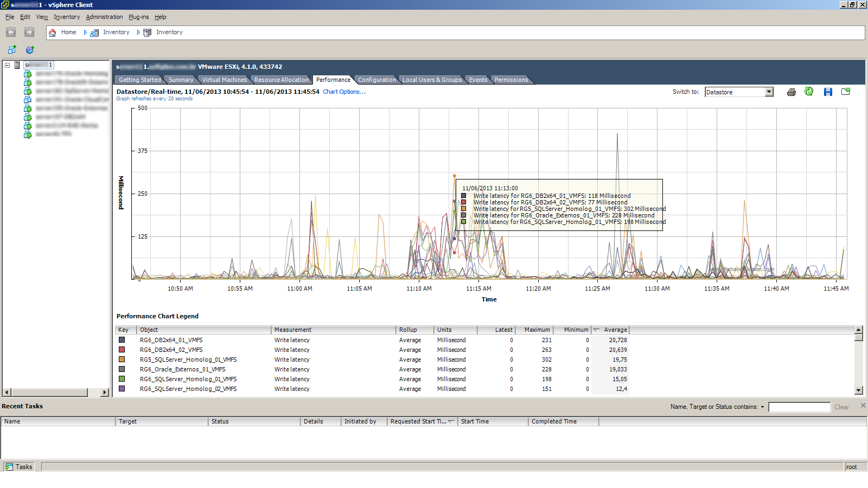The height and width of the screenshot is (488, 868).
Task: Sort the legend by the Measurement column header
Action: [334, 330]
